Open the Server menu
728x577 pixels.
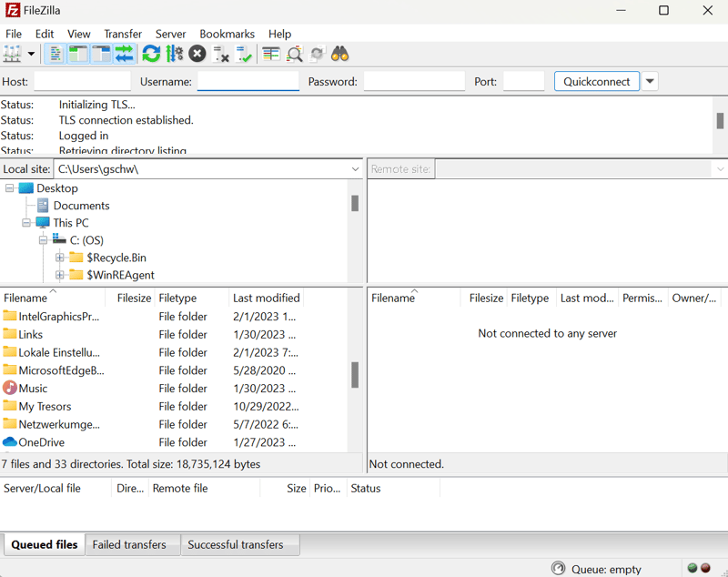point(170,34)
